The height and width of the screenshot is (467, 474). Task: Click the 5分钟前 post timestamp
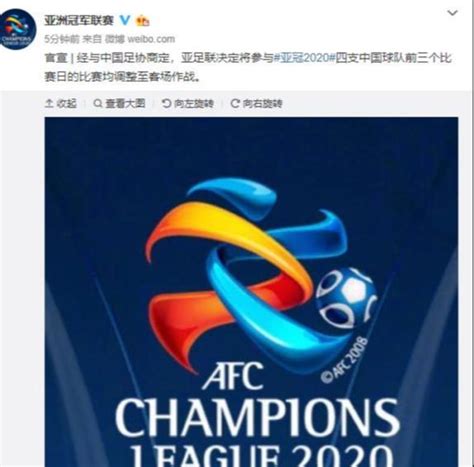tap(62, 39)
